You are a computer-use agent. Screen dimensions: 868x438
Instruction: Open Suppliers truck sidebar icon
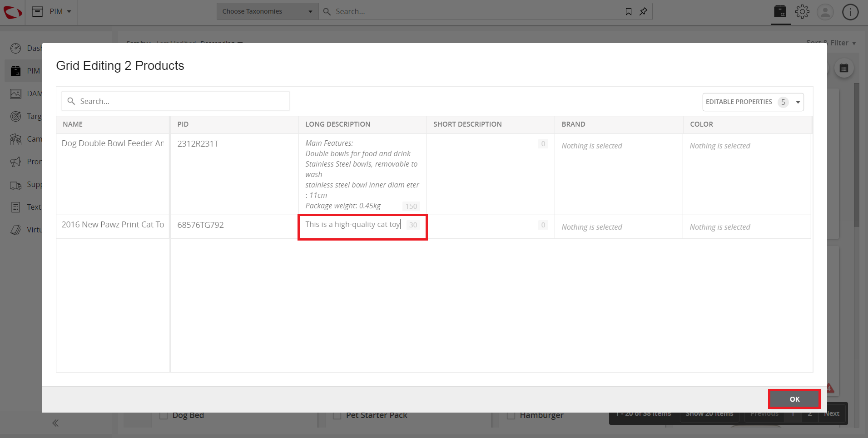(x=16, y=185)
